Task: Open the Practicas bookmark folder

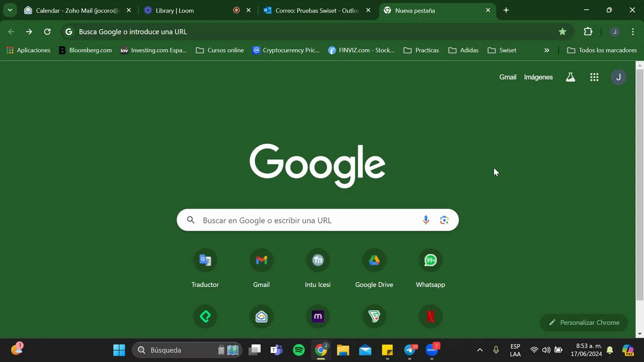Action: pos(421,50)
